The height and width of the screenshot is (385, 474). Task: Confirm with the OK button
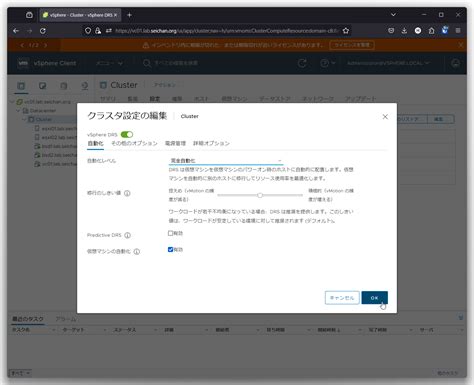click(374, 298)
